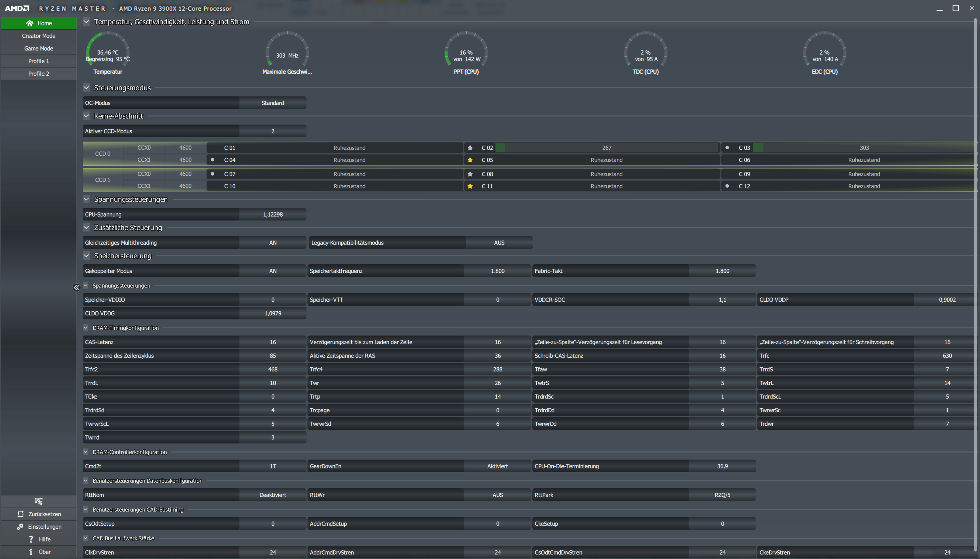Image resolution: width=980 pixels, height=559 pixels.
Task: Open Hilfe
Action: pos(39,539)
